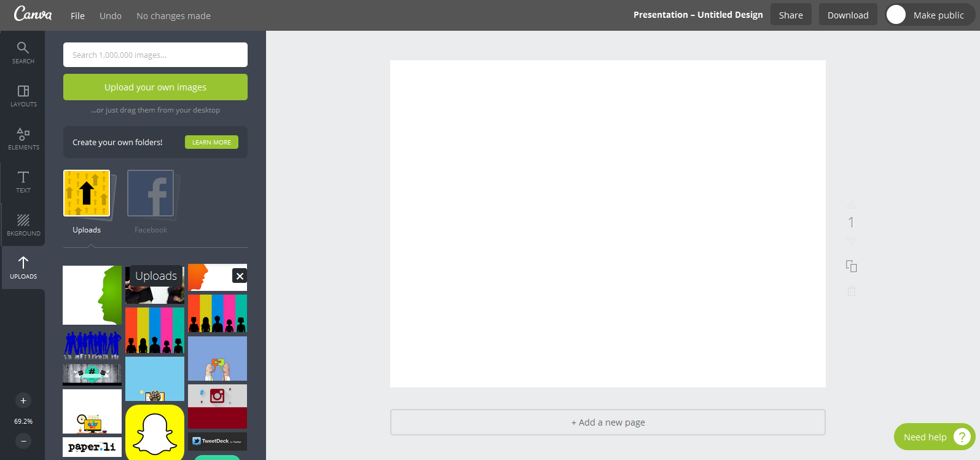
Task: Click the Need help question mark icon
Action: pos(962,437)
